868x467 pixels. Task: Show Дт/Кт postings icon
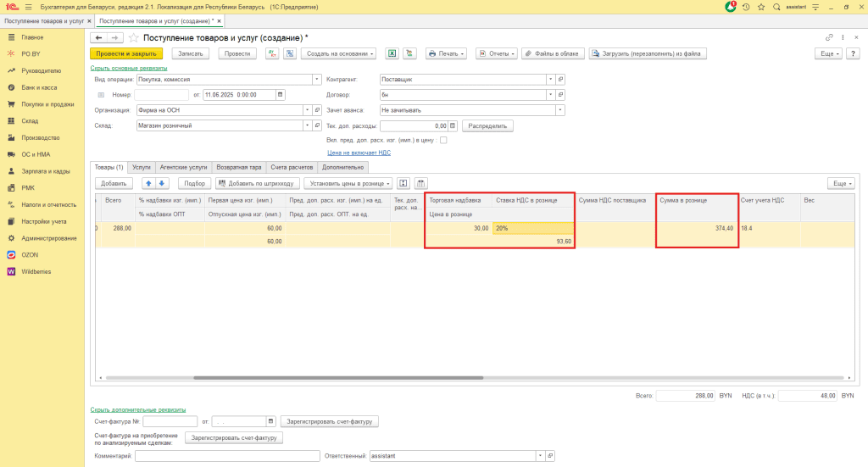272,53
